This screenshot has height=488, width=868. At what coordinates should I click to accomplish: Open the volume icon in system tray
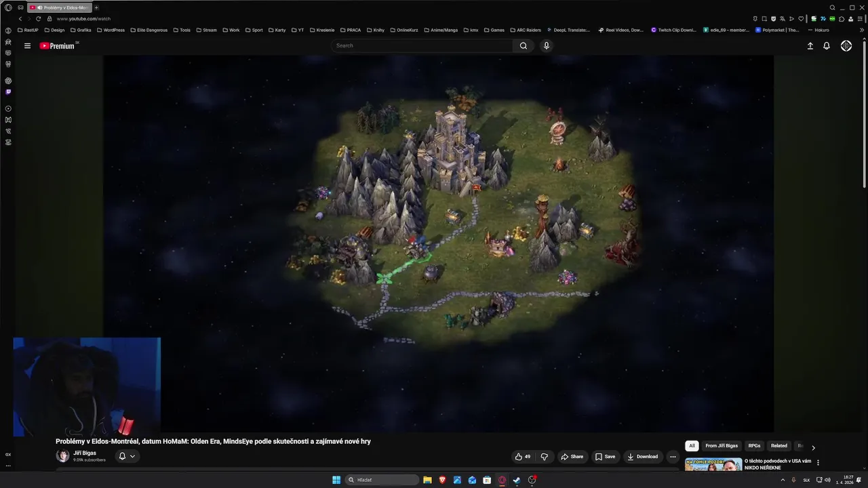(x=827, y=480)
